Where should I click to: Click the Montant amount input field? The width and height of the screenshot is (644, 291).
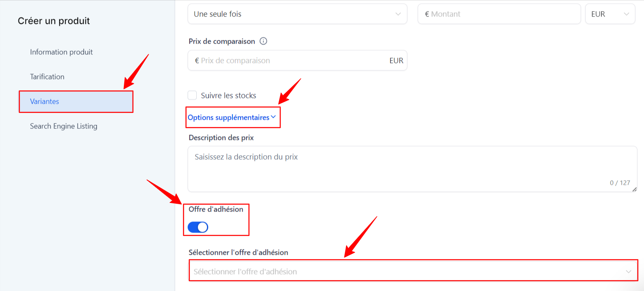click(499, 14)
